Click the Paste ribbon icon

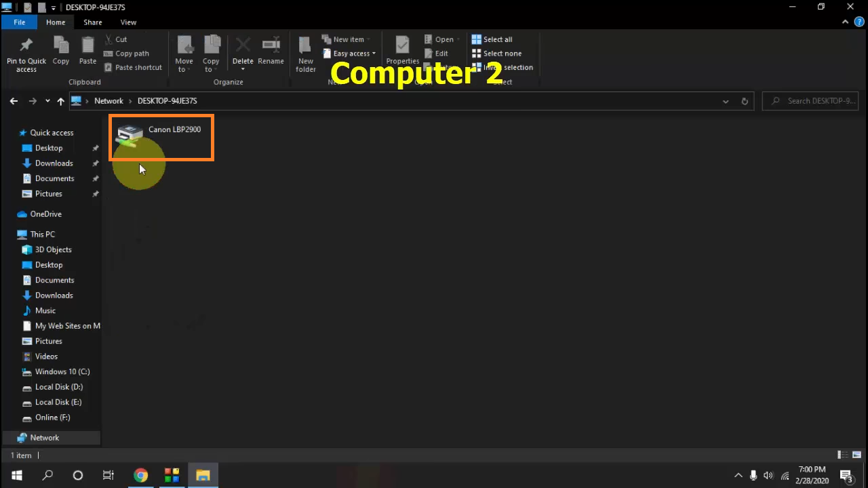click(87, 51)
